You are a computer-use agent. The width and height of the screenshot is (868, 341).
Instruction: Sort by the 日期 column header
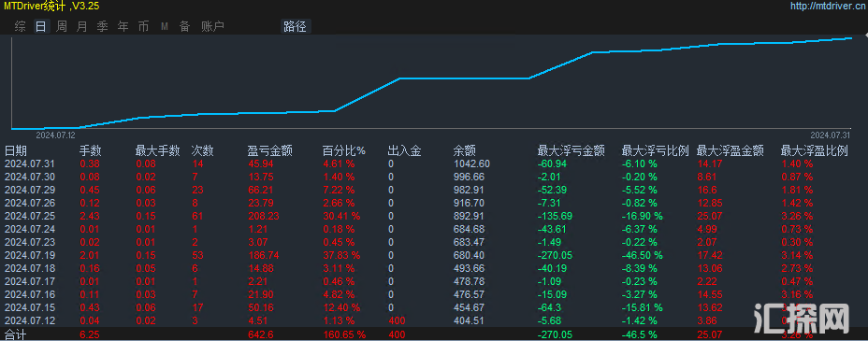tap(16, 150)
